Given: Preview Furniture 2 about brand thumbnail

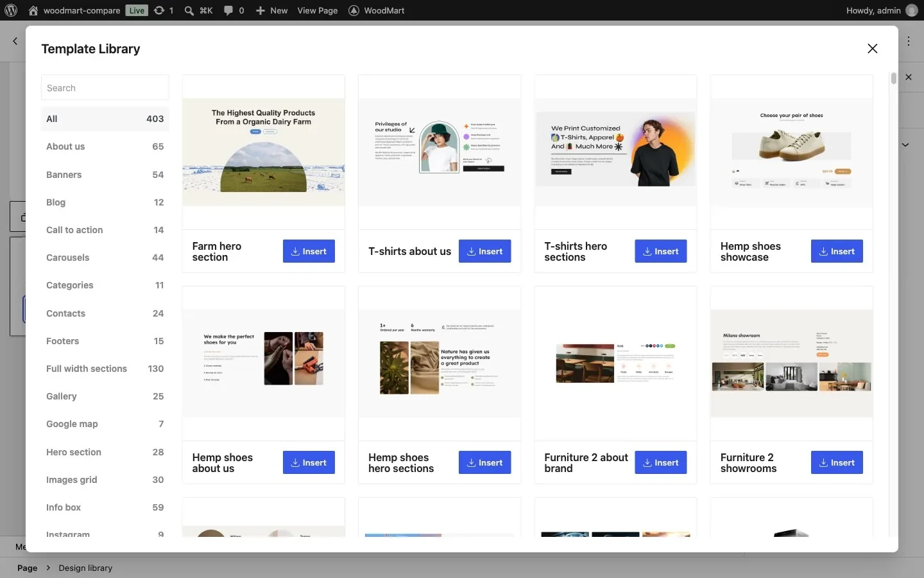Looking at the screenshot, I should coord(615,363).
